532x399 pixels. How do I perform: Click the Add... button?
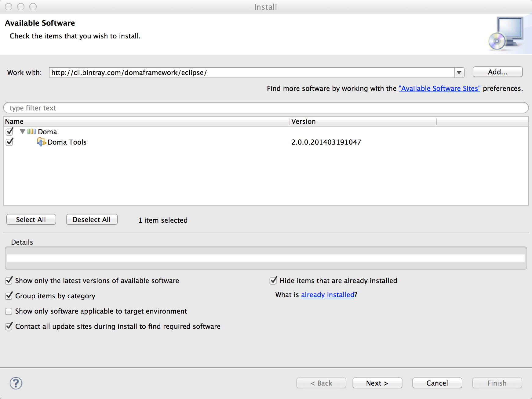click(x=497, y=72)
